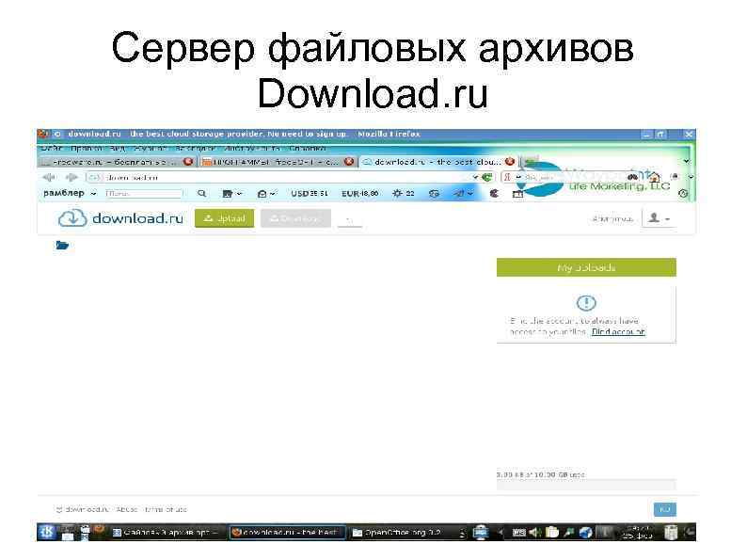Click the Rambler search input field
Screen dimensions: 747x560
click(144, 194)
